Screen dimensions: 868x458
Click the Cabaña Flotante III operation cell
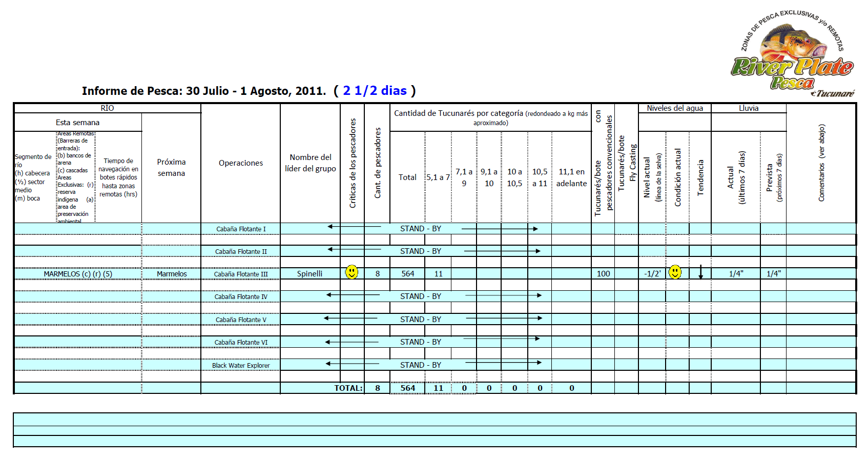click(x=240, y=274)
